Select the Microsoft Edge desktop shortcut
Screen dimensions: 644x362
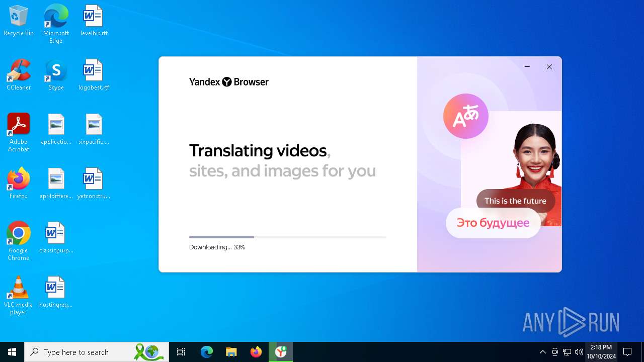click(x=56, y=24)
